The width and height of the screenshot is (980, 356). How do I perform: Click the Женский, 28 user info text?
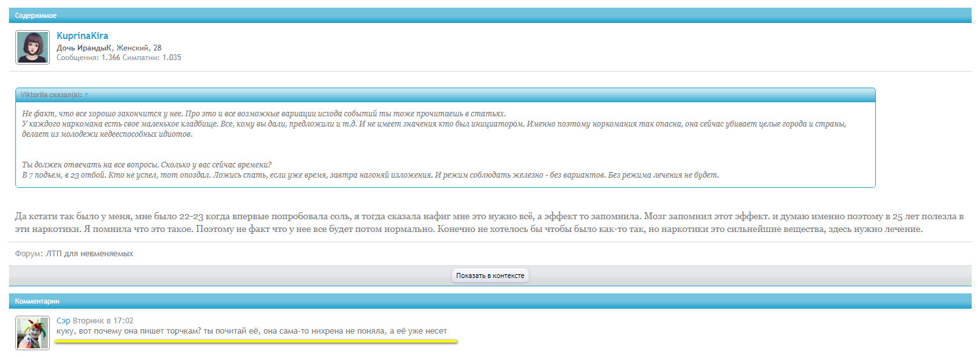coord(139,47)
